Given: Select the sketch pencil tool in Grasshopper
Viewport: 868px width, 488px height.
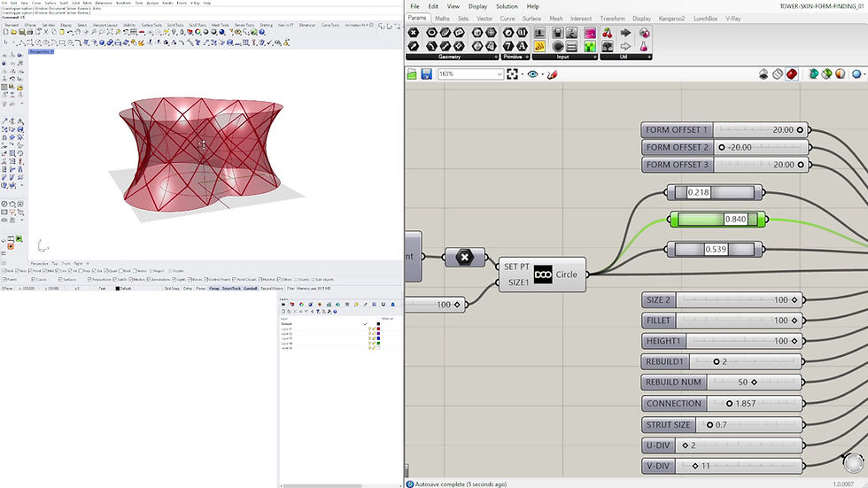Looking at the screenshot, I should click(552, 74).
